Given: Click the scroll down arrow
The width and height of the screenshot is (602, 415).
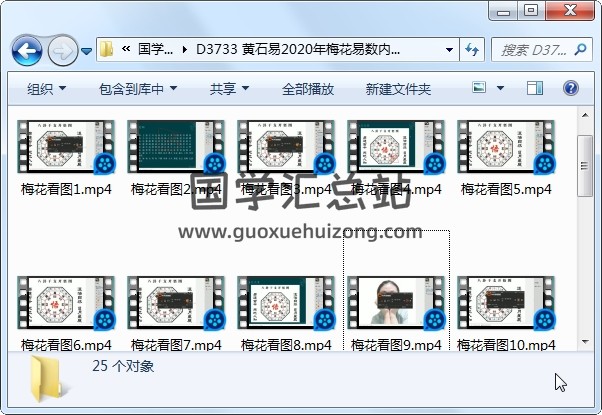Looking at the screenshot, I should click(x=585, y=341).
